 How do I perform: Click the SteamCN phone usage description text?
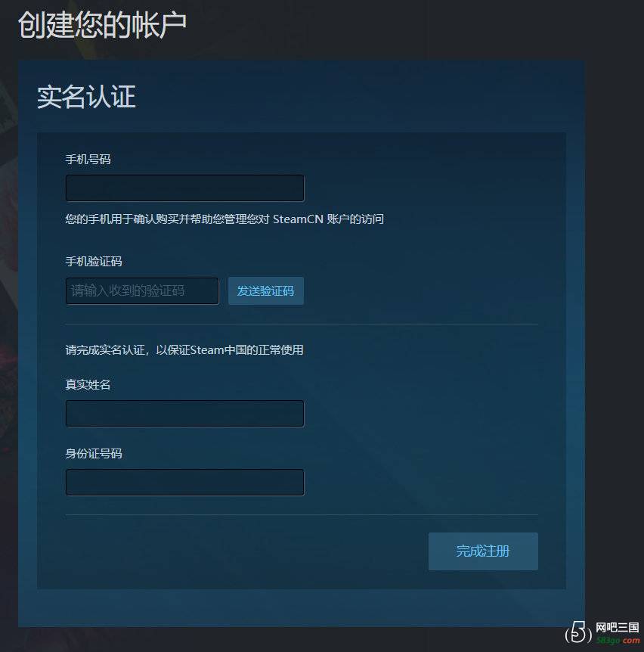pos(224,219)
